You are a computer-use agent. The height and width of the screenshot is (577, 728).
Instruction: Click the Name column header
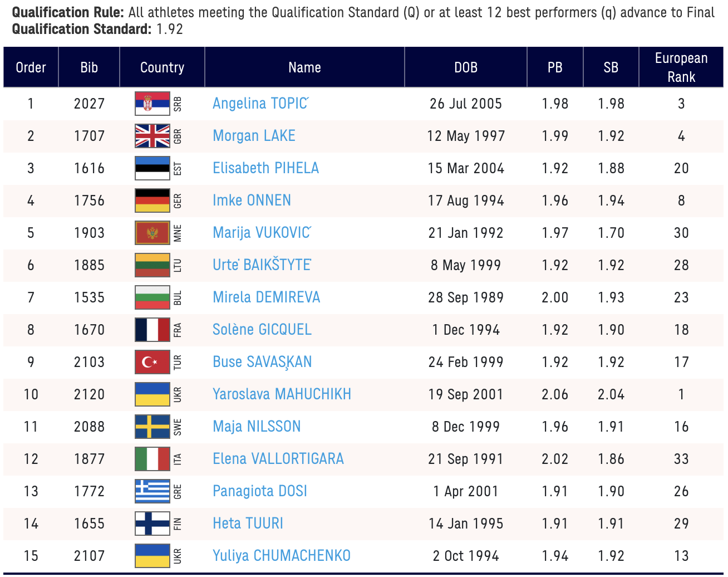304,67
